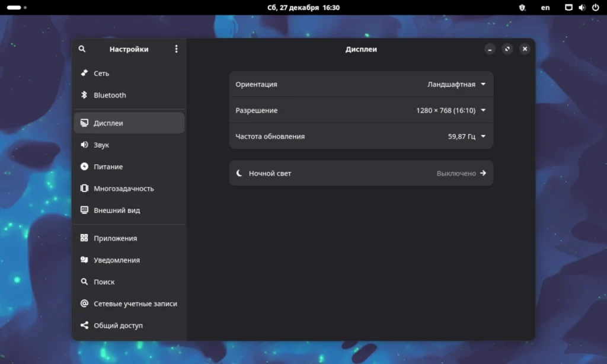The height and width of the screenshot is (364, 607).
Task: Click the Сетевые учетные записи @ icon
Action: pos(84,304)
